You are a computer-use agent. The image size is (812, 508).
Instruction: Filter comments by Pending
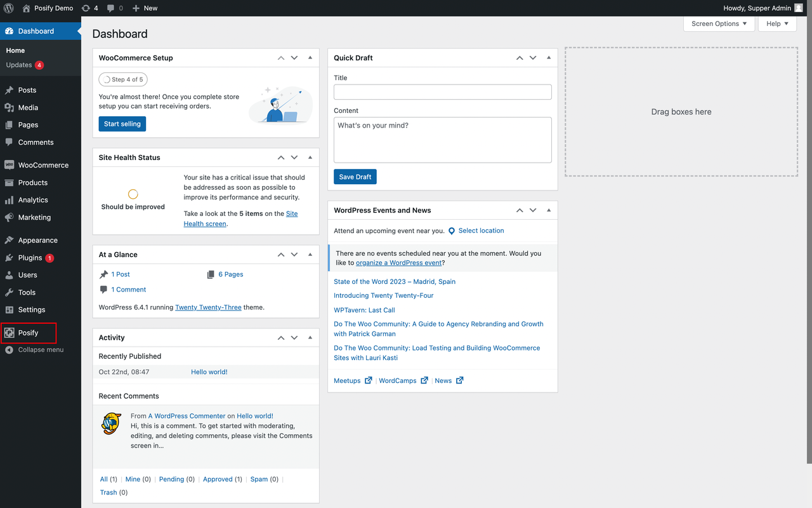[x=171, y=479]
